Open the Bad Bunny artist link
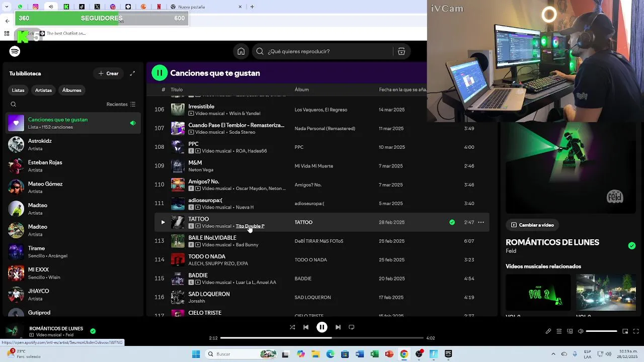Viewport: 644px width, 362px height. [247, 245]
